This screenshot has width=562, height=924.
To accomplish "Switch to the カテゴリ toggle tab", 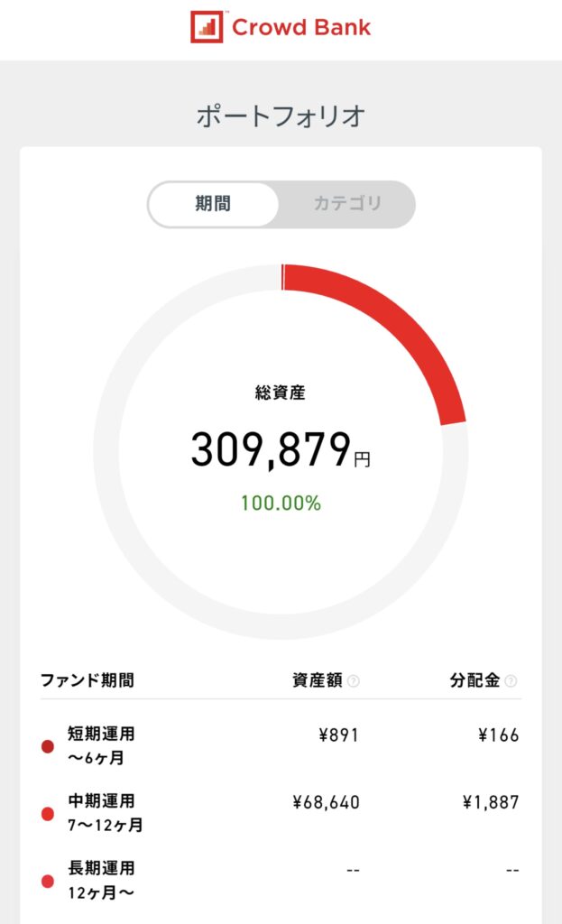I will [x=347, y=204].
